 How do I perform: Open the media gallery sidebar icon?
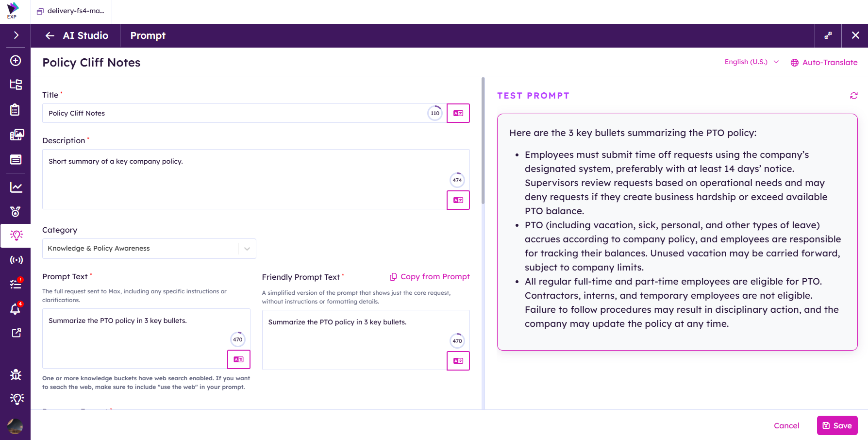pos(16,135)
